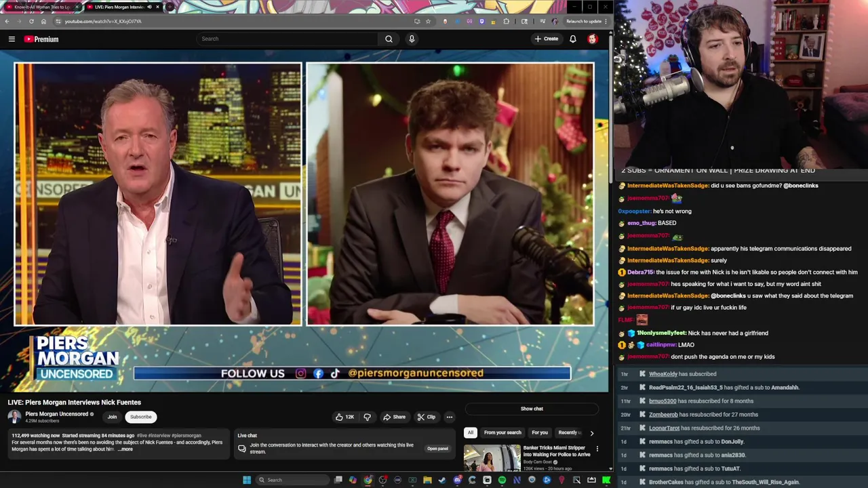The height and width of the screenshot is (488, 868).
Task: Click the Piers Morgan video player
Action: tap(304, 221)
